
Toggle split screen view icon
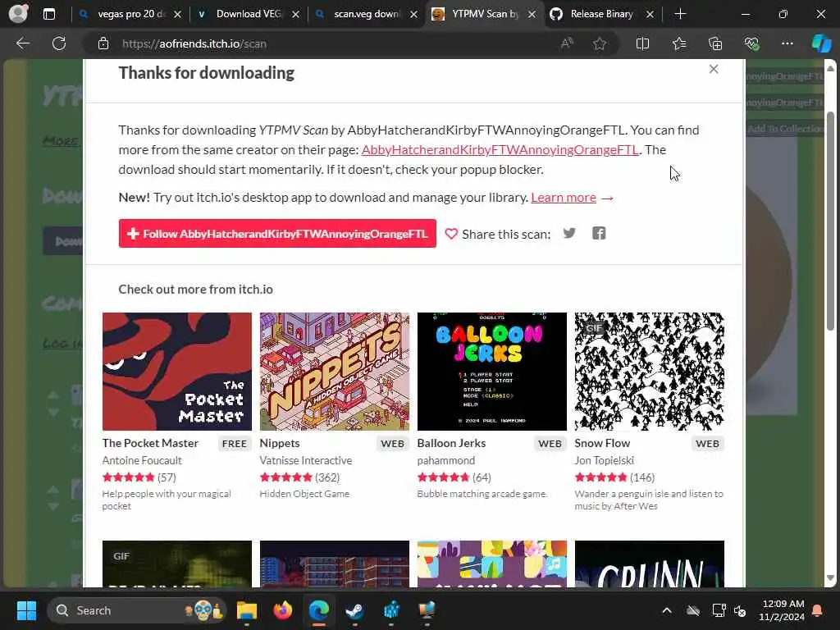(x=642, y=44)
